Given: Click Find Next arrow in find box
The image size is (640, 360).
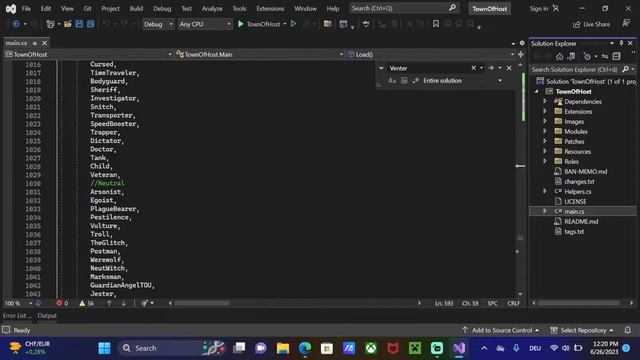Looking at the screenshot, I should coord(491,68).
